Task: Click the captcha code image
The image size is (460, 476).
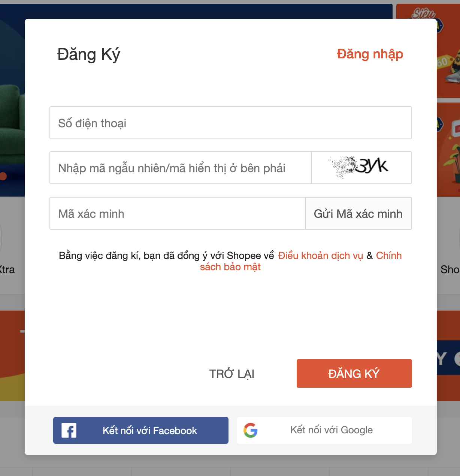Action: [x=361, y=168]
